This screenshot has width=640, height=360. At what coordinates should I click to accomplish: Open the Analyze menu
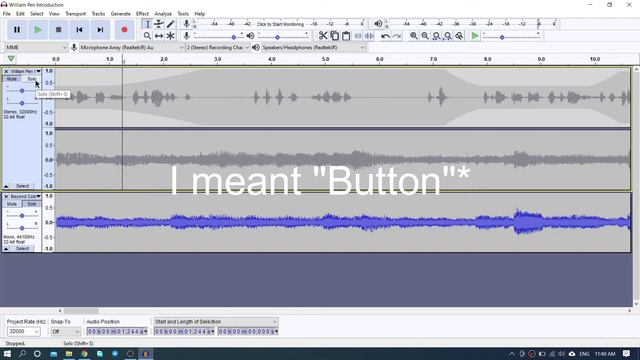click(163, 13)
